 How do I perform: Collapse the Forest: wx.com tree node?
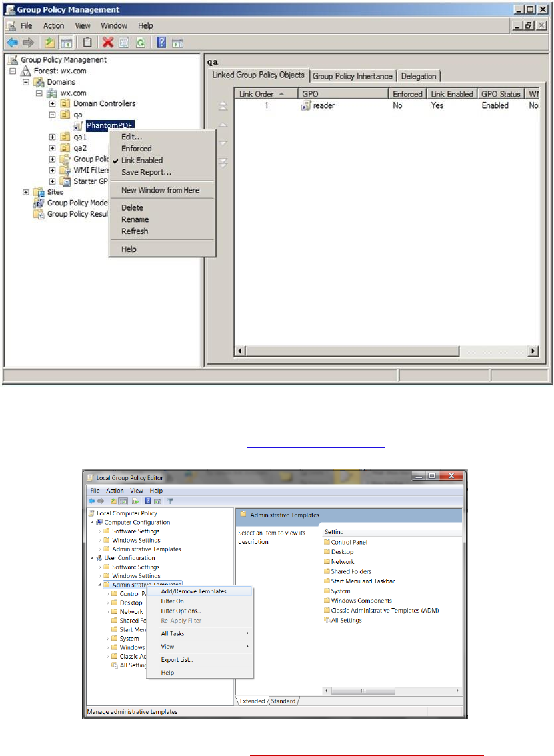point(13,71)
